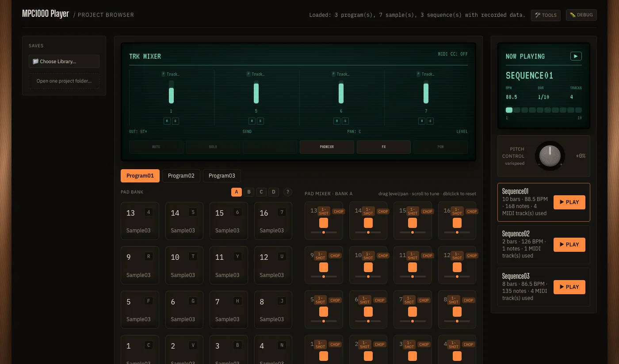Screen dimensions: 619x364
Task: Open the Tools menu button
Action: pyautogui.click(x=546, y=15)
